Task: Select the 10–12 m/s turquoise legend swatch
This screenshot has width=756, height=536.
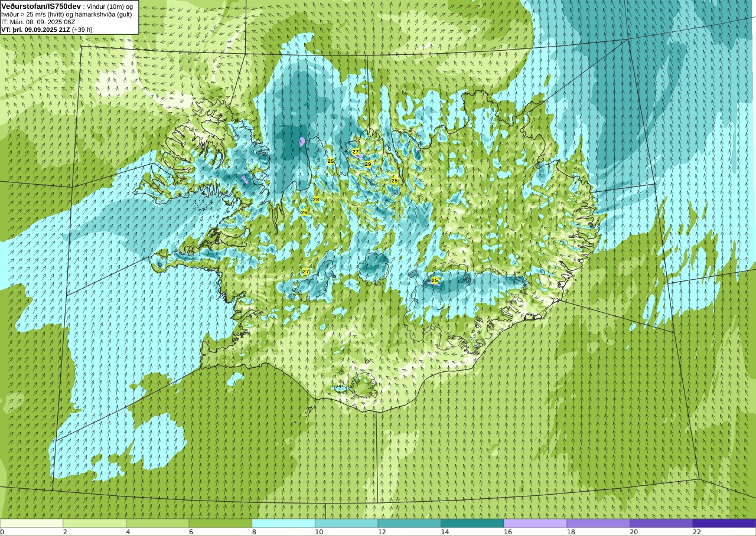Action: click(x=346, y=523)
